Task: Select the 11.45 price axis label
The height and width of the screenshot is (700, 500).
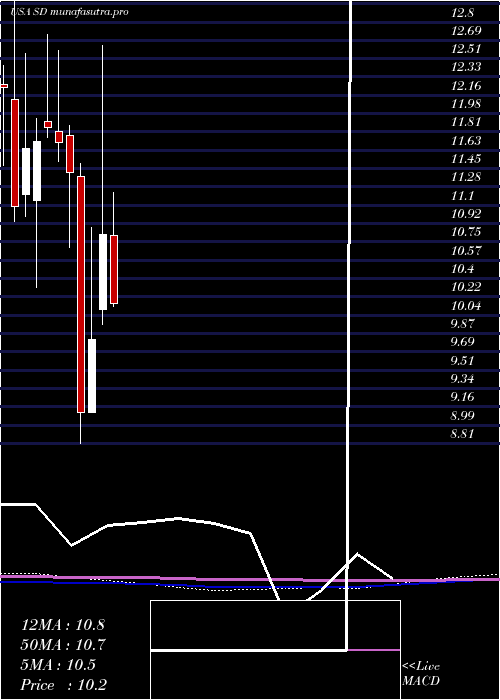Action: (466, 159)
